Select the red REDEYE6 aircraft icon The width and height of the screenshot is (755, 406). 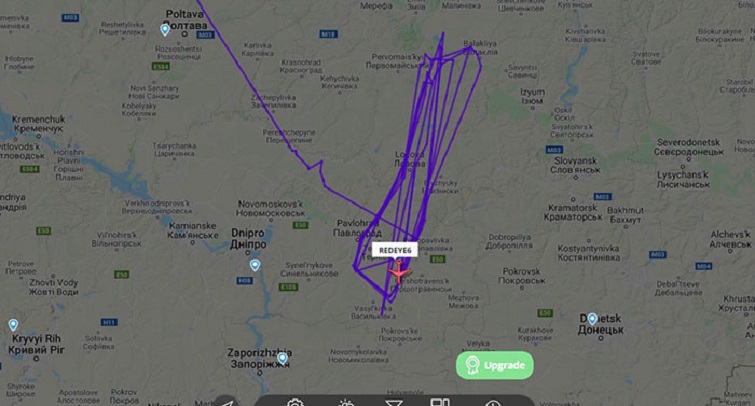tap(399, 273)
